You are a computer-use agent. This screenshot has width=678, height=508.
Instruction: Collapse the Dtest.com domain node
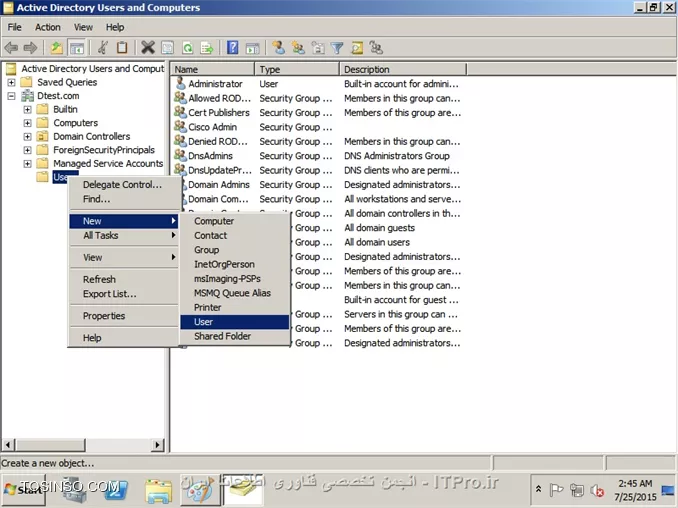[11, 96]
